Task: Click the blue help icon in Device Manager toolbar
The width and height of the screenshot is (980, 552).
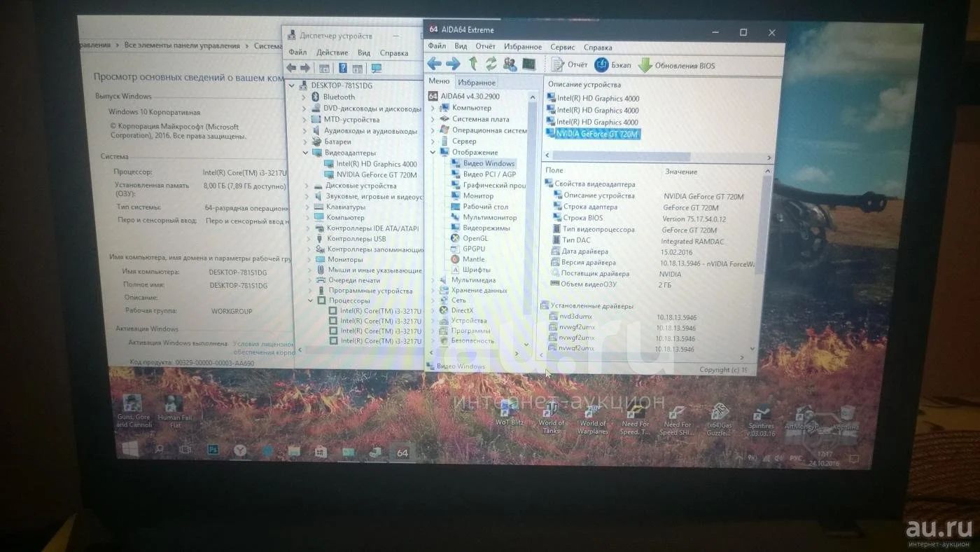Action: click(343, 68)
